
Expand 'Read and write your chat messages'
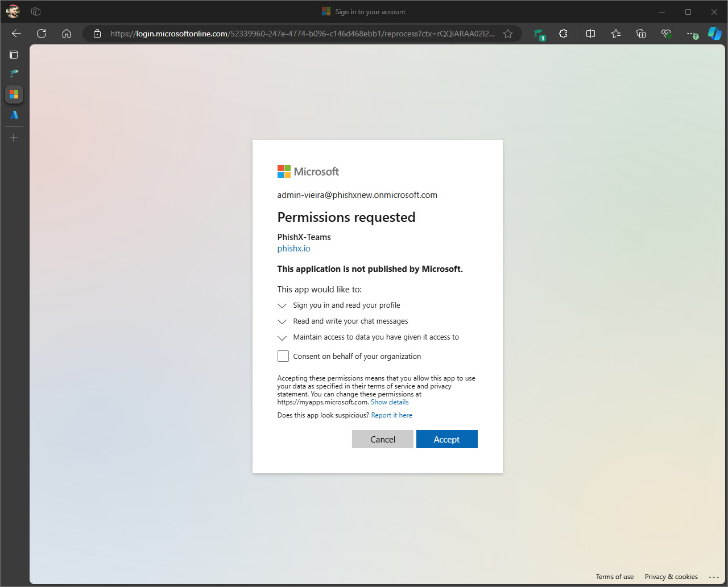(343, 321)
